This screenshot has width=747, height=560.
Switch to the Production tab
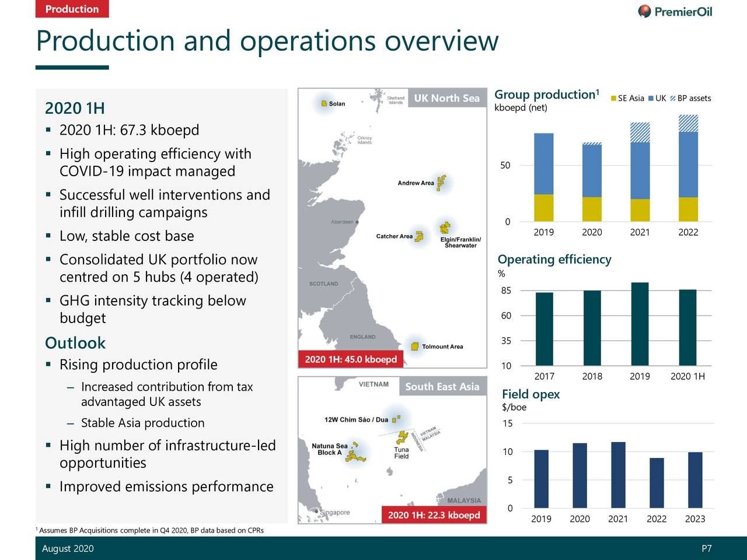click(71, 9)
